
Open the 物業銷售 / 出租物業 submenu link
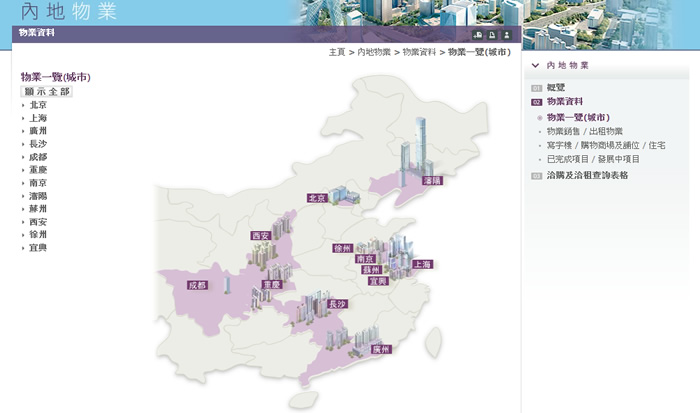point(584,131)
